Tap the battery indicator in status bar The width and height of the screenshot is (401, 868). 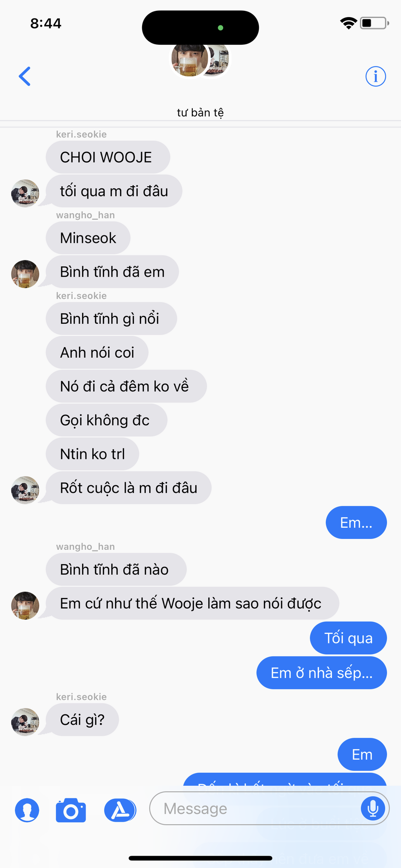click(374, 23)
